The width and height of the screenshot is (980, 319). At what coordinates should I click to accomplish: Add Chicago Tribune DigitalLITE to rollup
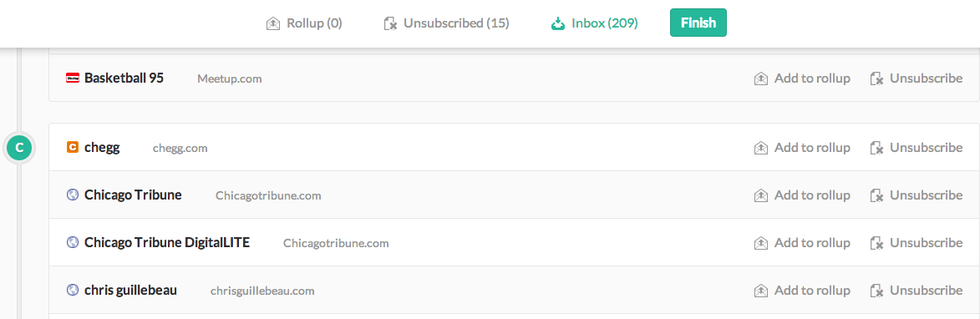tap(802, 242)
